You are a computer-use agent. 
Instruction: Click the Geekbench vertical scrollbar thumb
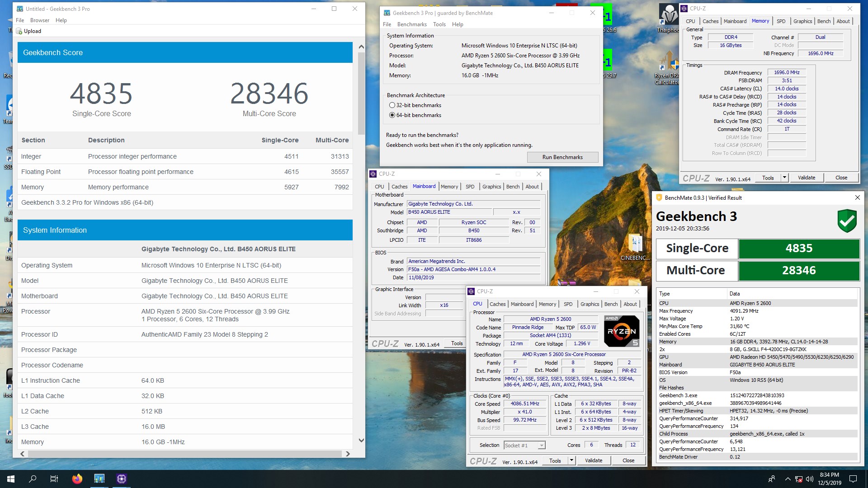[361, 93]
